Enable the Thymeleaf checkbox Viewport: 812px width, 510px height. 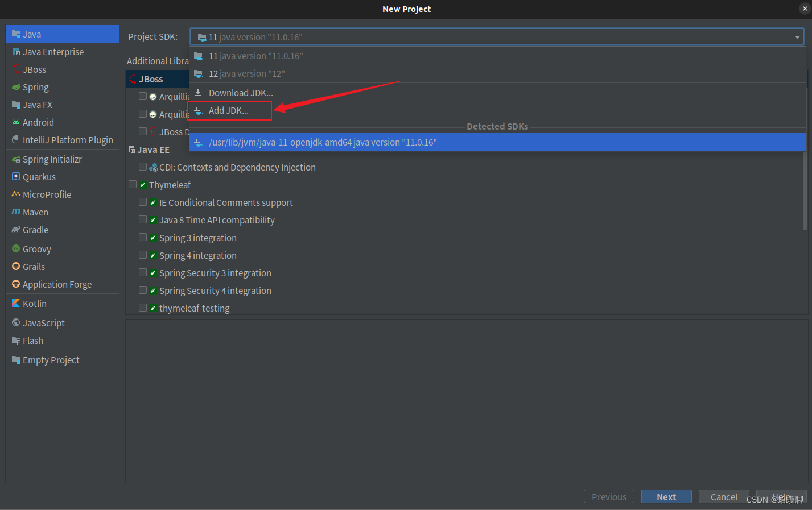coord(133,184)
